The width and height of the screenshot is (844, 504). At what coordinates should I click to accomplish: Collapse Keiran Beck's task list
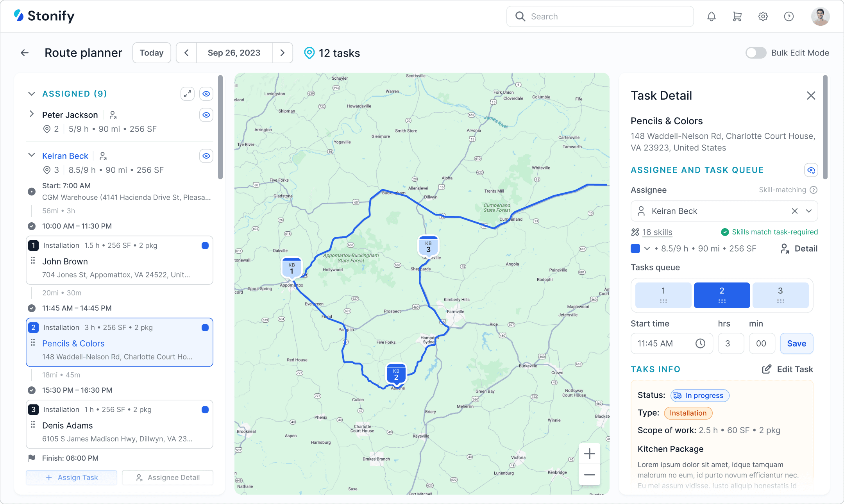pos(31,155)
